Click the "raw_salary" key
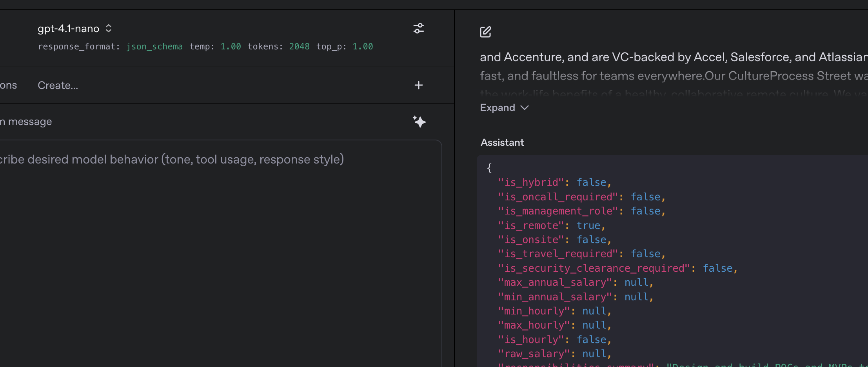This screenshot has height=367, width=868. [534, 354]
